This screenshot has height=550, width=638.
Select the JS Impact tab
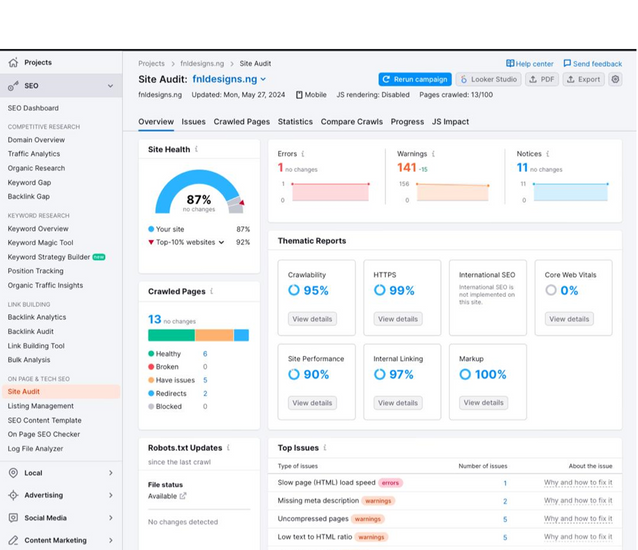coord(450,122)
